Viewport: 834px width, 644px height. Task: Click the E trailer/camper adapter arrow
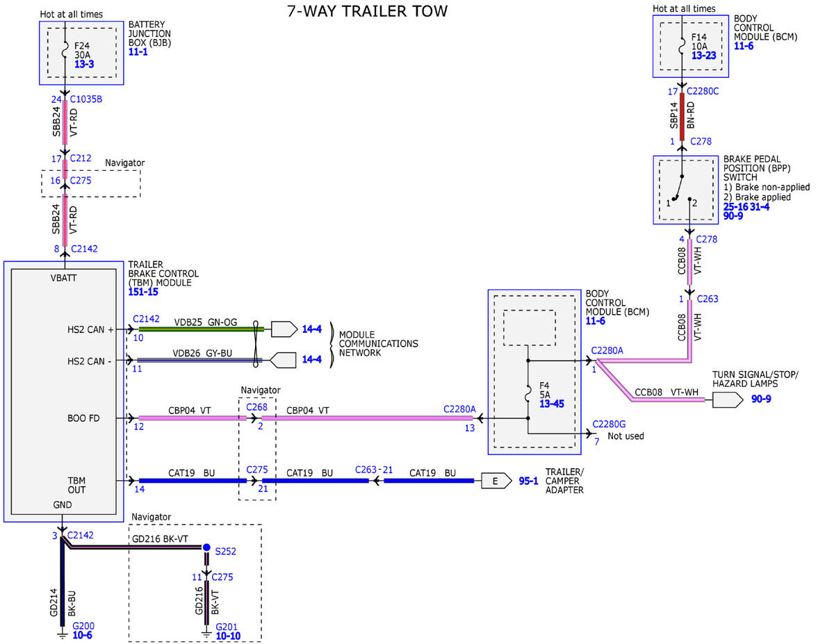(x=493, y=481)
